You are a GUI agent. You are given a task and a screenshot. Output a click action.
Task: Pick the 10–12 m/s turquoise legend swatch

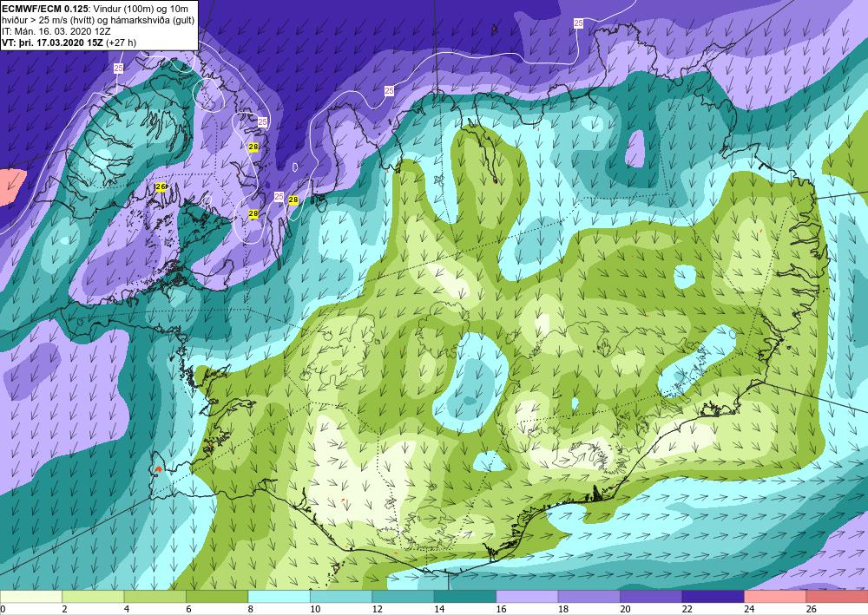341,596
